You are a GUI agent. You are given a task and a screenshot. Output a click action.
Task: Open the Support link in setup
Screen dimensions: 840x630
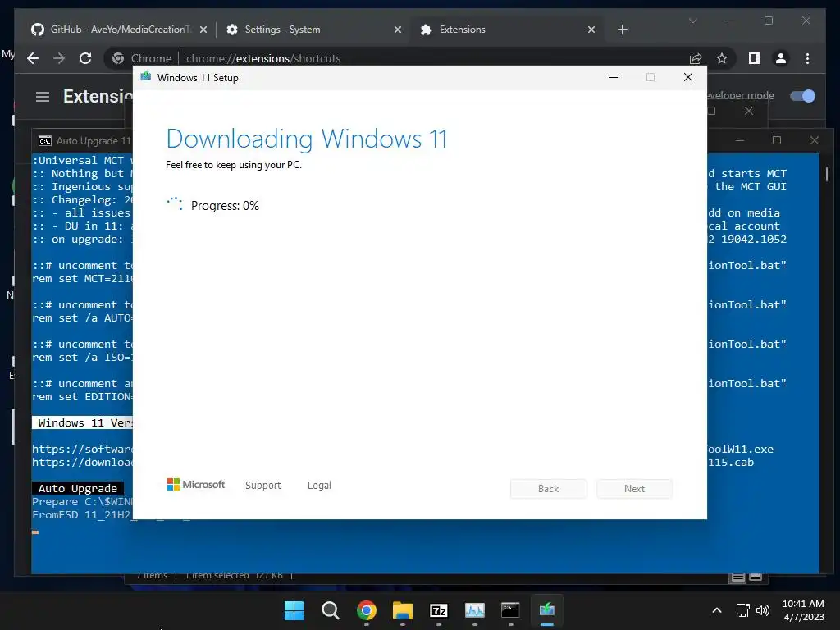(263, 486)
